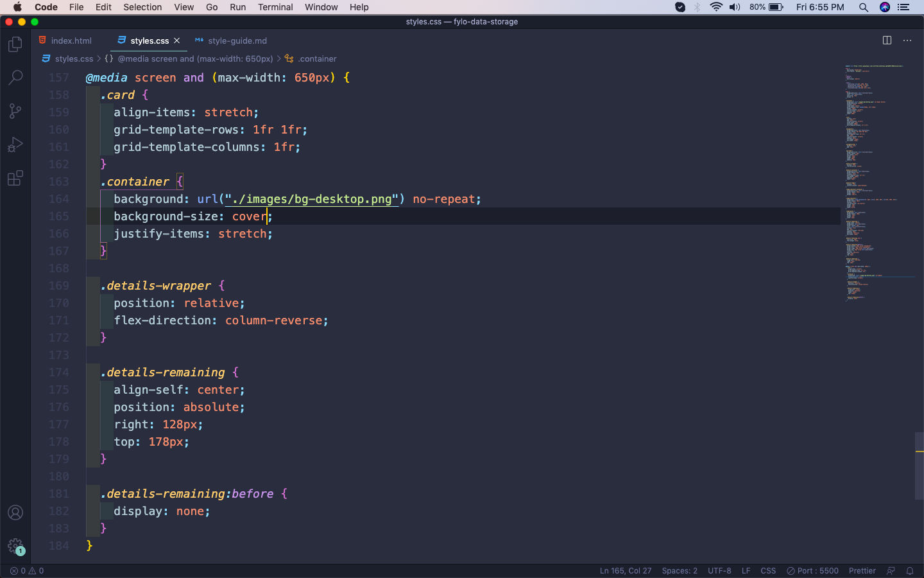Screen dimensions: 924x578
Task: Open the Source Control view
Action: click(x=15, y=111)
